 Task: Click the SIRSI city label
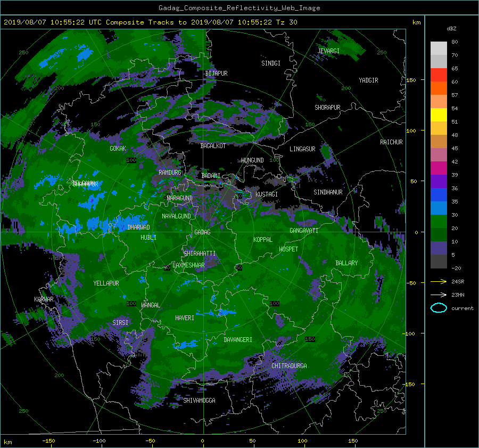[120, 323]
